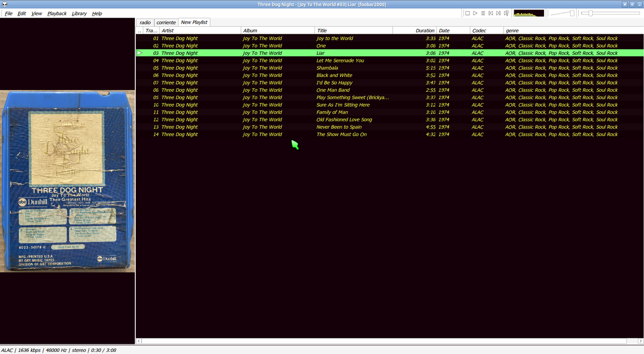Click the spectrum visualization display
644x354 pixels.
529,13
